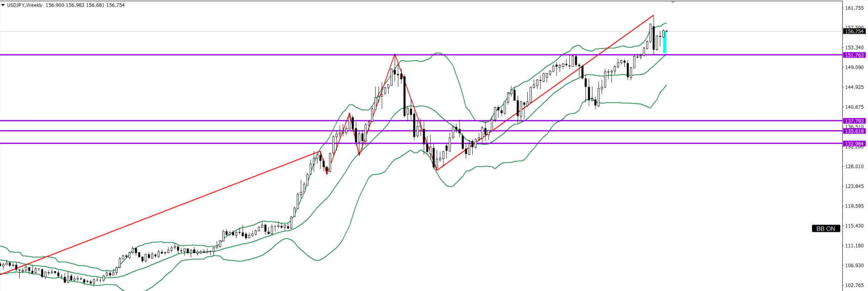Click the 161.755 value on price axis
The height and width of the screenshot is (291, 868).
coord(854,8)
